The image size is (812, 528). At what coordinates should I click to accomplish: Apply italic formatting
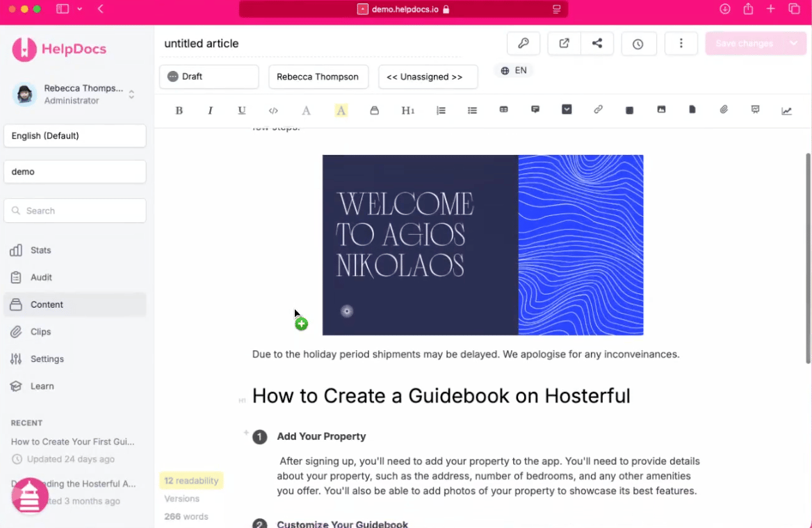tap(210, 110)
